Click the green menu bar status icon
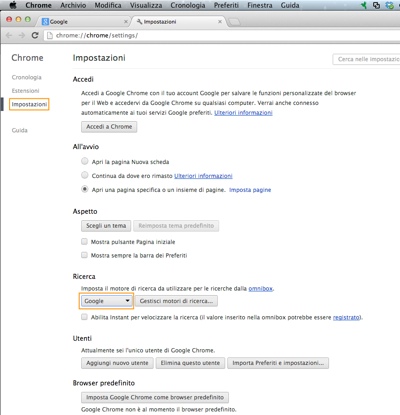 364,5
